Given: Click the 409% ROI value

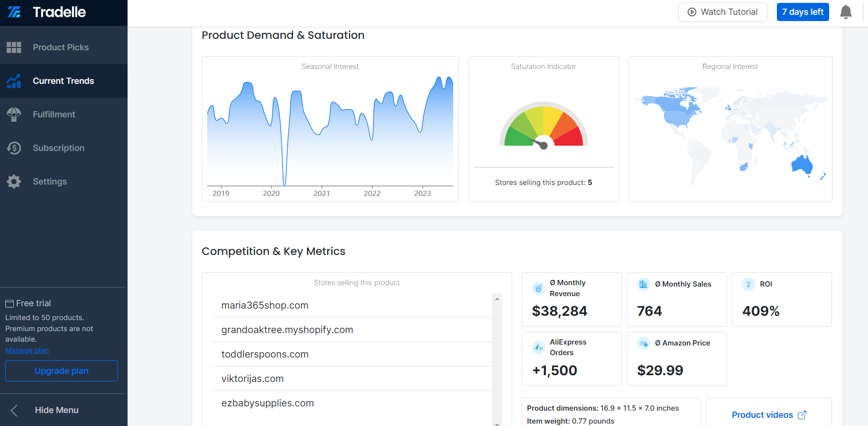Looking at the screenshot, I should [x=761, y=311].
